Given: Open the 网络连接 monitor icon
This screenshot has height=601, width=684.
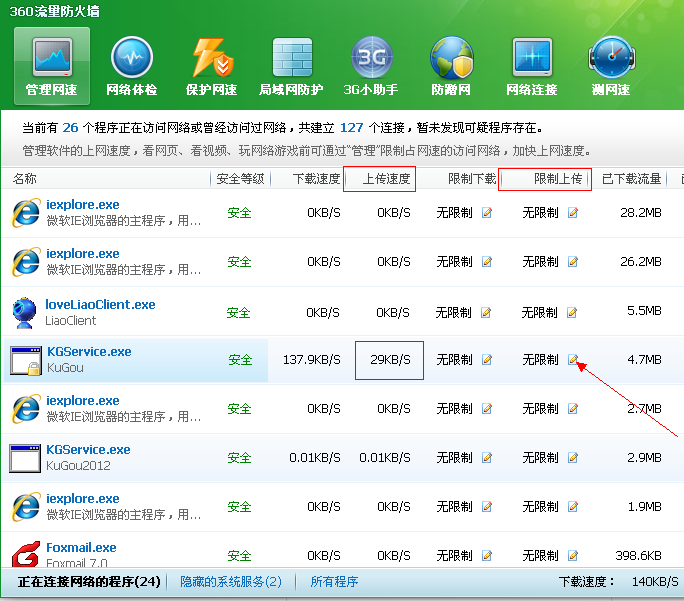Looking at the screenshot, I should 531,58.
